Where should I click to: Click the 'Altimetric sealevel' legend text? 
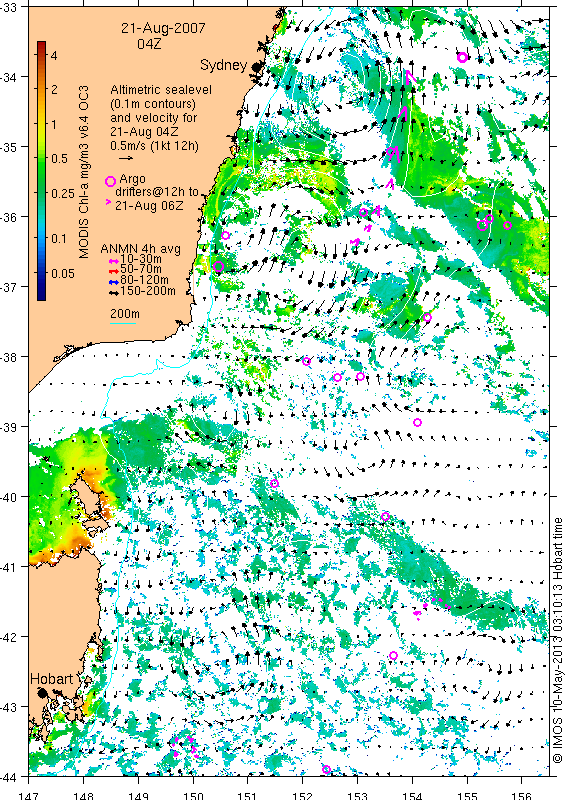pyautogui.click(x=161, y=90)
